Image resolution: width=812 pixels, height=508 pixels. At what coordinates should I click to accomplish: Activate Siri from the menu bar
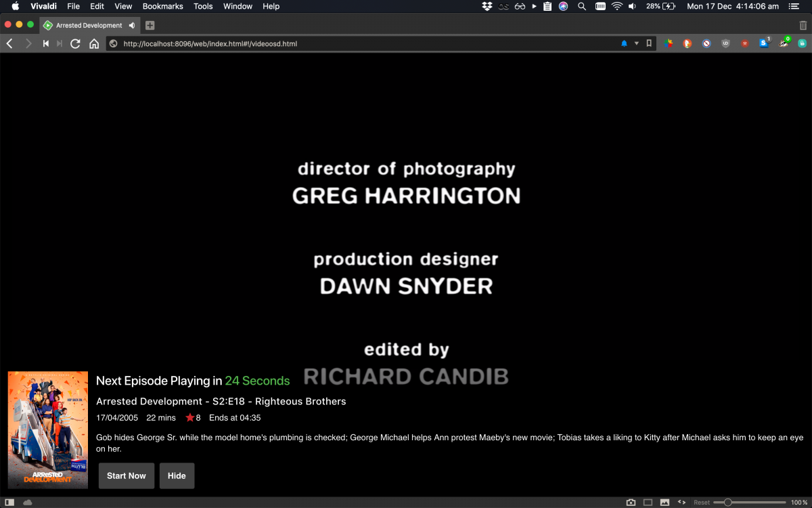click(x=563, y=6)
